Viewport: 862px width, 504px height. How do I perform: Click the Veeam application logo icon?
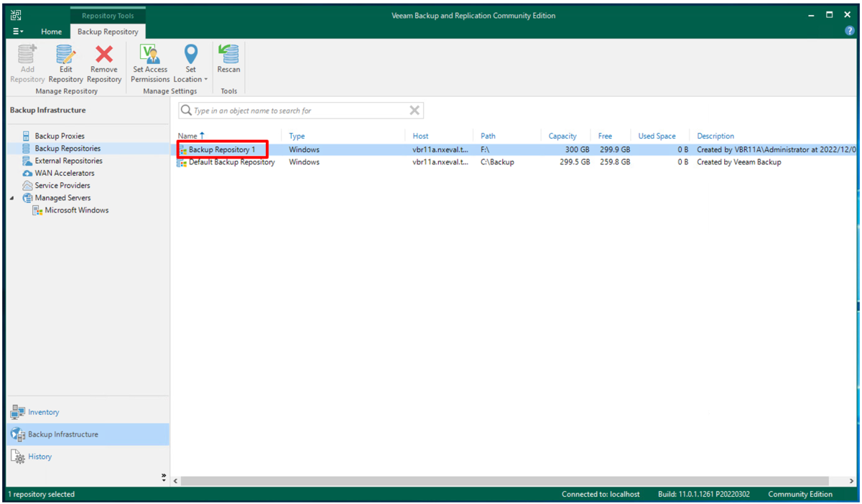[17, 14]
